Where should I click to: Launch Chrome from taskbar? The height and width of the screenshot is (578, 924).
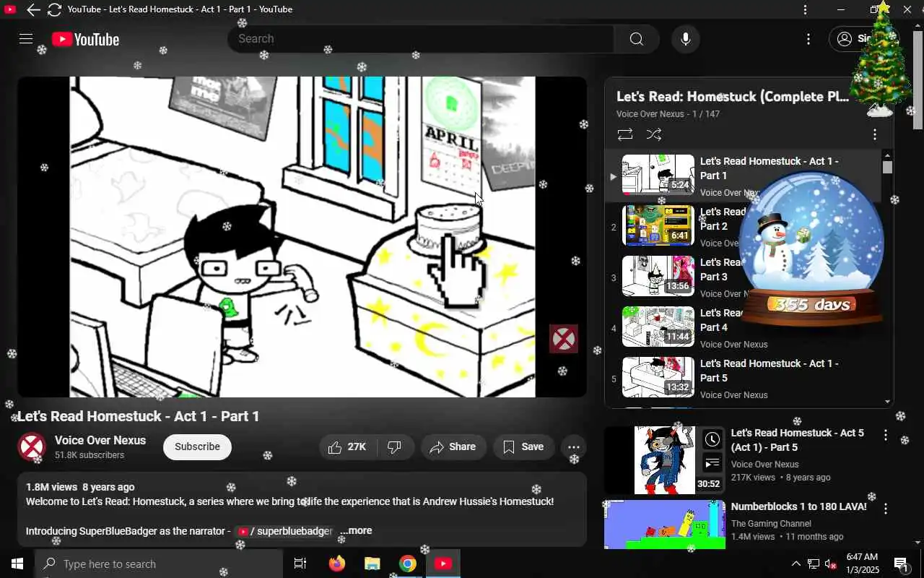[408, 564]
